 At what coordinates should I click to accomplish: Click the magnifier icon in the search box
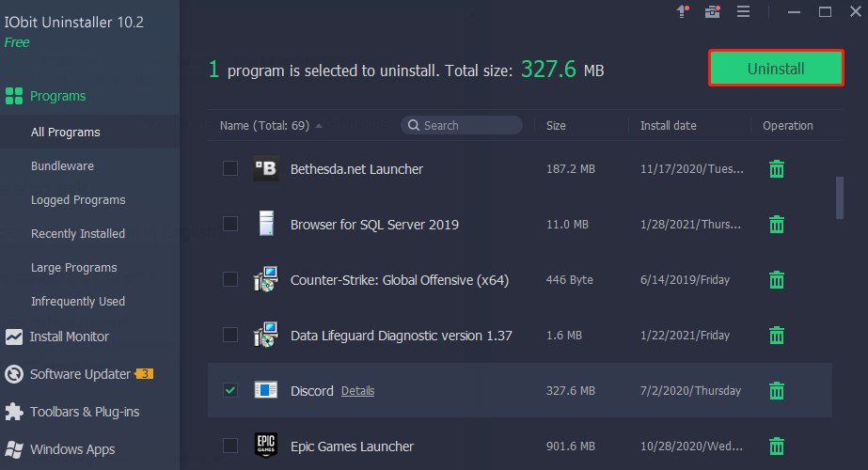[x=414, y=125]
